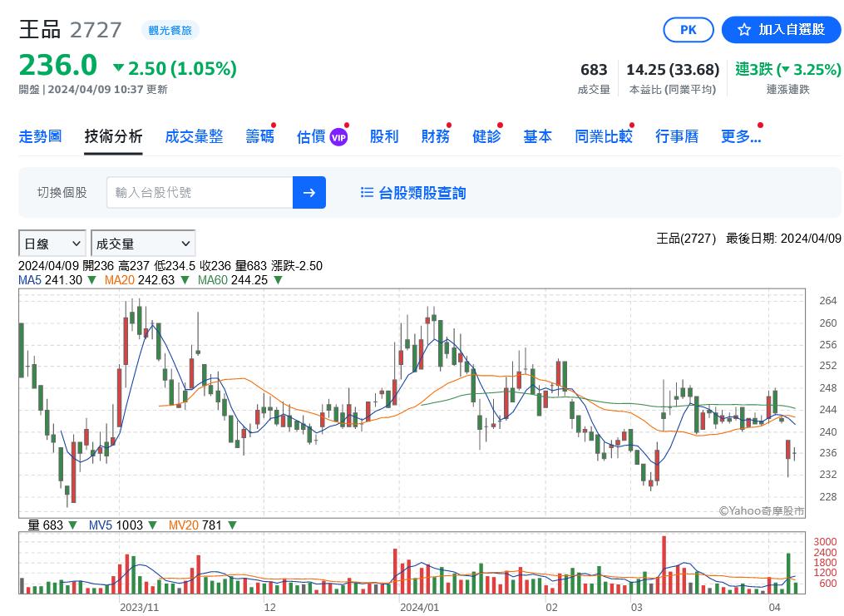Click the MA20 242.63 label
This screenshot has height=616, width=844.
pos(140,280)
